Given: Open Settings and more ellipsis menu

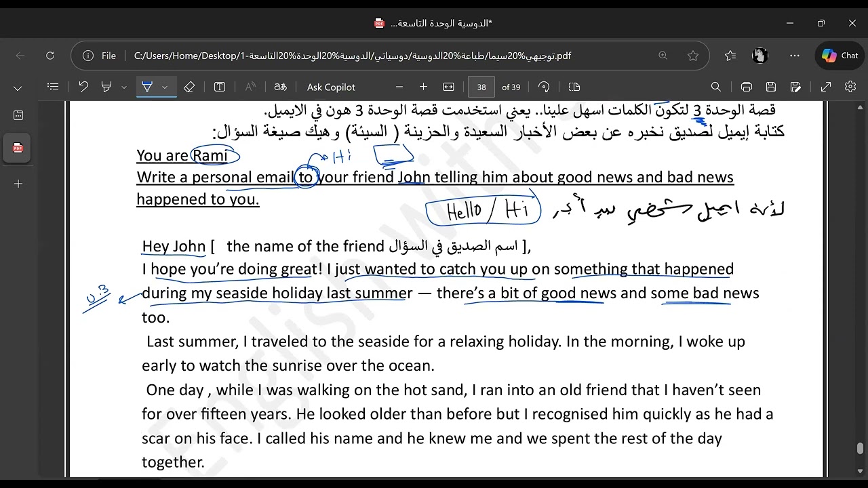Looking at the screenshot, I should pos(795,56).
